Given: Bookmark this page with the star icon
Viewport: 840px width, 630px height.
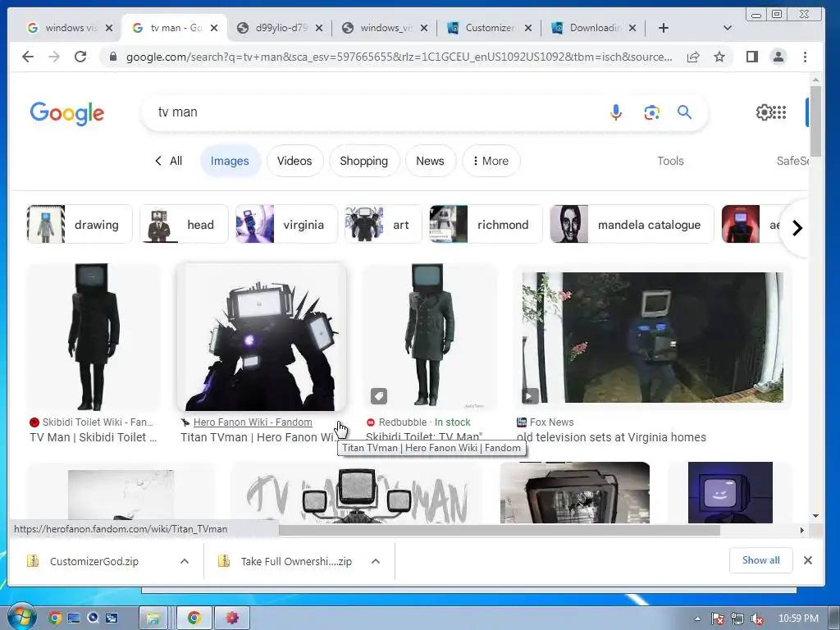Looking at the screenshot, I should pos(719,57).
